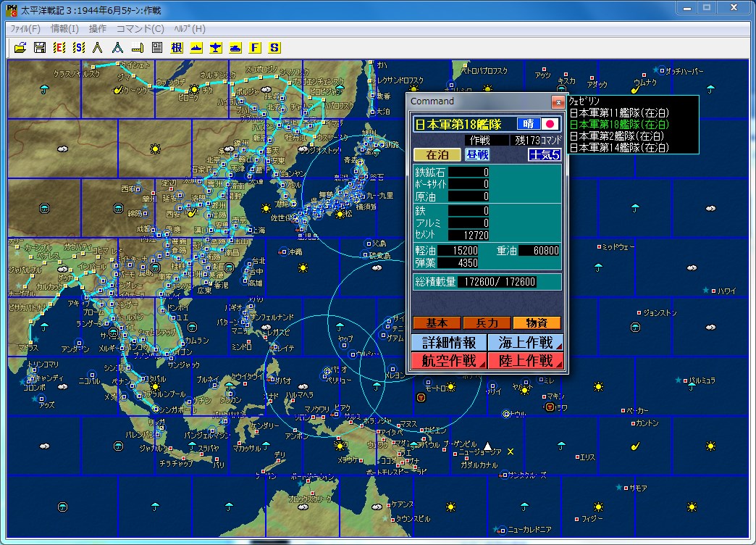This screenshot has width=756, height=545.
Task: Switch to the 基本 tab
Action: click(x=437, y=323)
